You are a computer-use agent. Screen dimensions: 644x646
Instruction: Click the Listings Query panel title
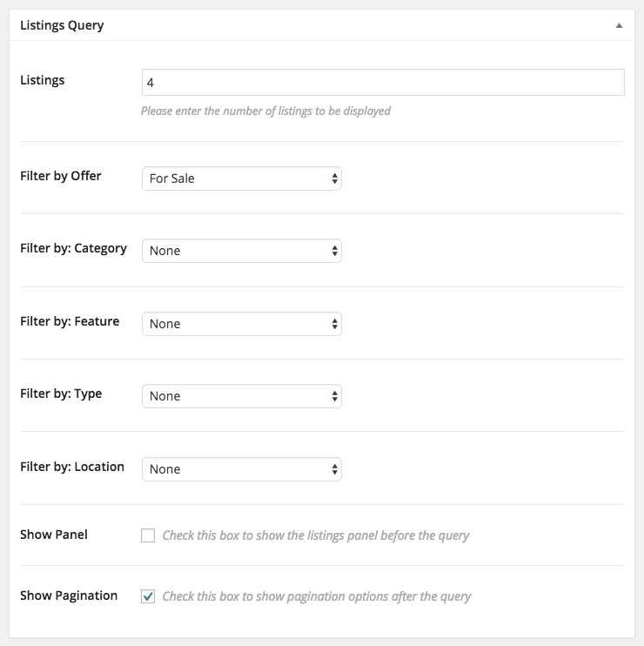point(62,25)
